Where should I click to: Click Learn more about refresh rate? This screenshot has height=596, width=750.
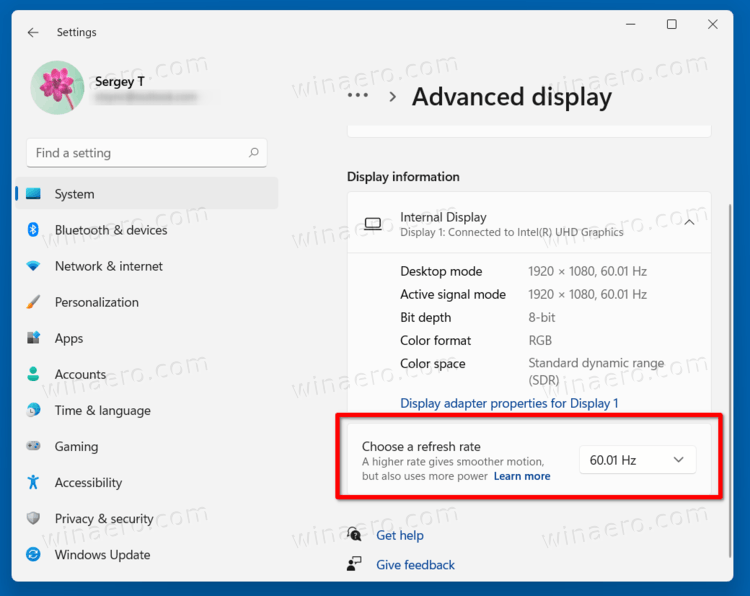coord(522,476)
